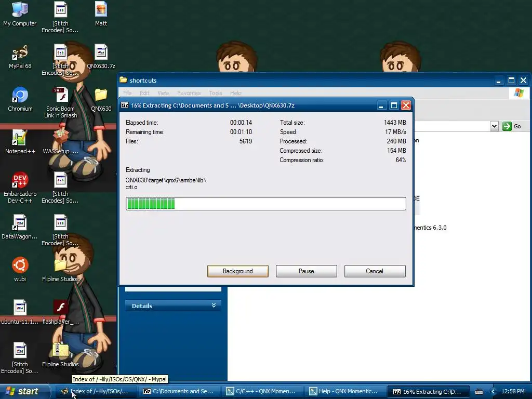Pause the 7-Zip extraction

(x=307, y=271)
